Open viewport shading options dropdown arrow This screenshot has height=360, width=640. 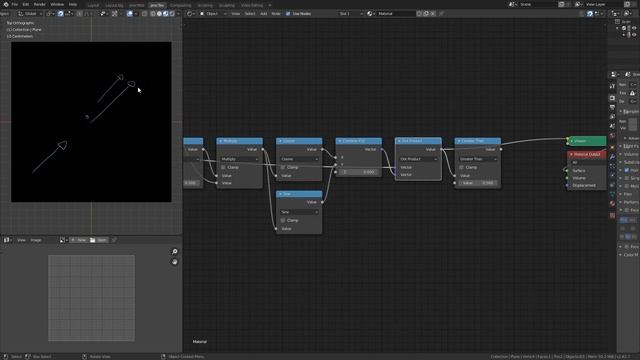click(x=178, y=13)
